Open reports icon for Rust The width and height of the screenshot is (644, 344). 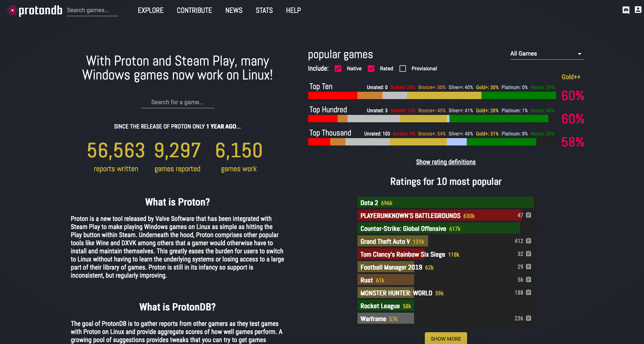pyautogui.click(x=529, y=280)
